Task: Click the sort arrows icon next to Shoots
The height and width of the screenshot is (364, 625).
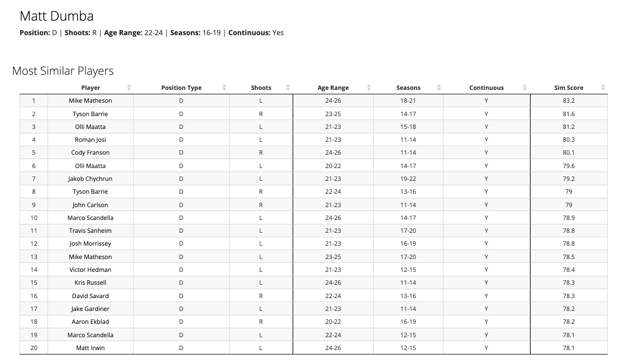Action: (x=288, y=88)
